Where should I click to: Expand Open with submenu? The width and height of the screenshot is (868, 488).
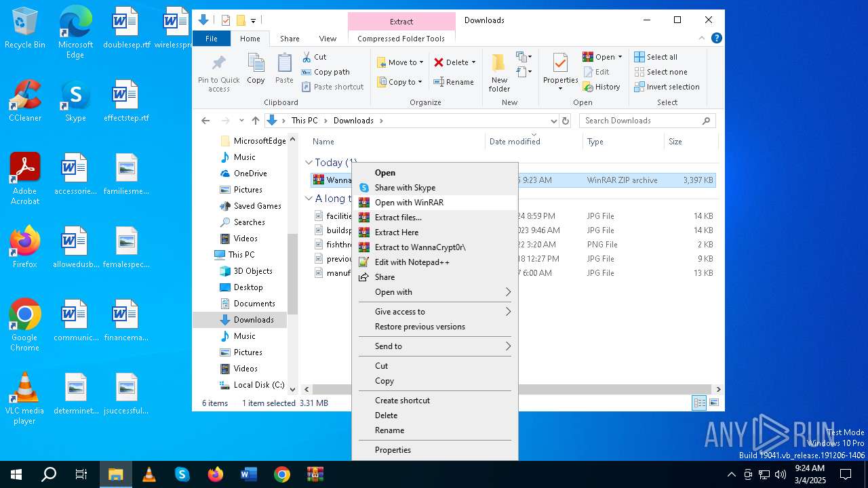pos(435,292)
